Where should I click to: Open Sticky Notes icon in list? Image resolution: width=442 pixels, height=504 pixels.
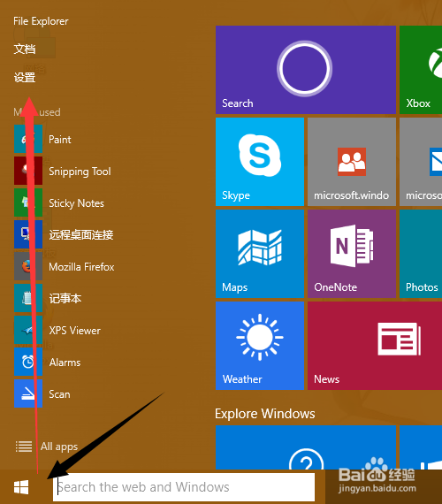point(28,202)
